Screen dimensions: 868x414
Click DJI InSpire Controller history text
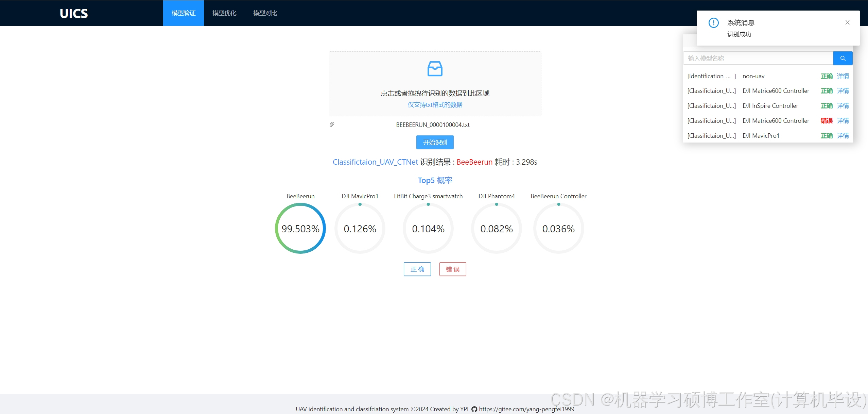770,106
